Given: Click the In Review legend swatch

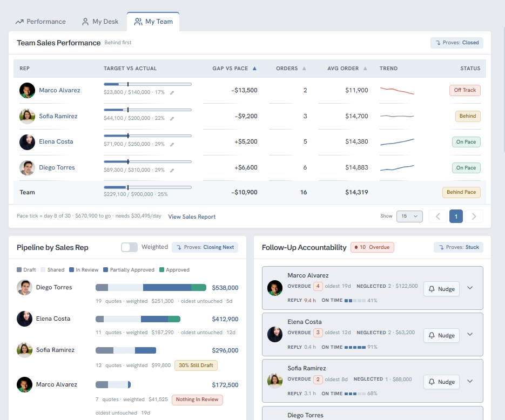Looking at the screenshot, I should tap(71, 270).
